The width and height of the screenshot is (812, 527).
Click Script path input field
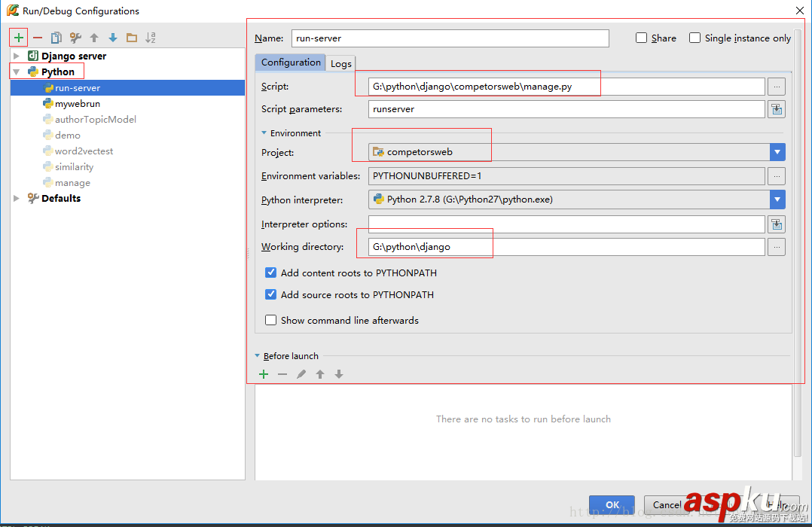(x=566, y=87)
